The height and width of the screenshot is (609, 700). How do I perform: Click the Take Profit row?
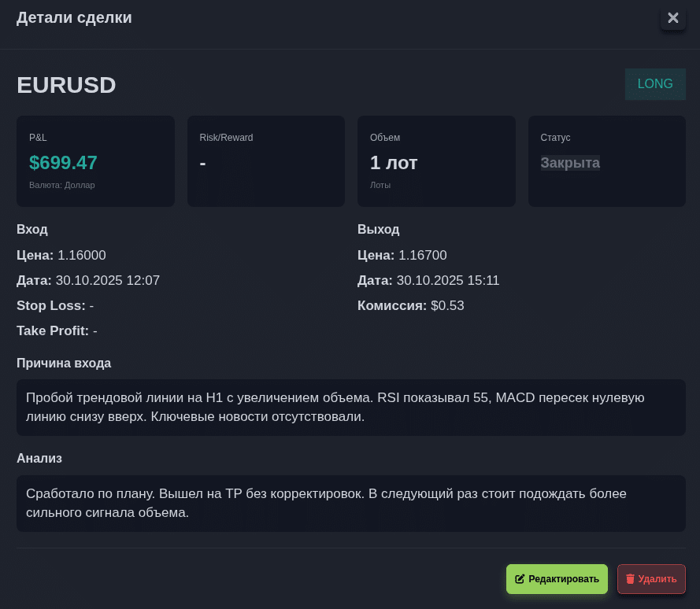[57, 330]
